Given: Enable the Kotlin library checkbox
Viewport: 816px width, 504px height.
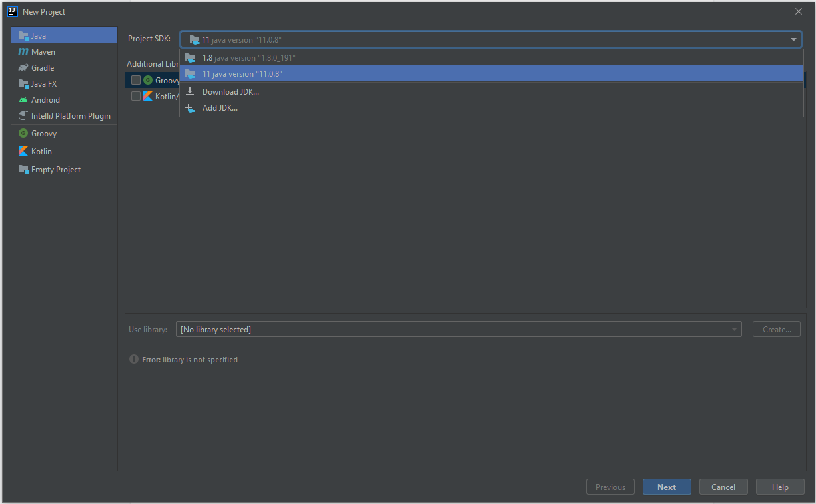Looking at the screenshot, I should point(136,96).
